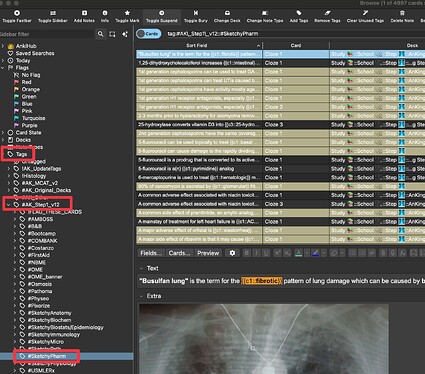425x374 pixels.
Task: Apply subscript formatting in the editor
Action: [287, 253]
